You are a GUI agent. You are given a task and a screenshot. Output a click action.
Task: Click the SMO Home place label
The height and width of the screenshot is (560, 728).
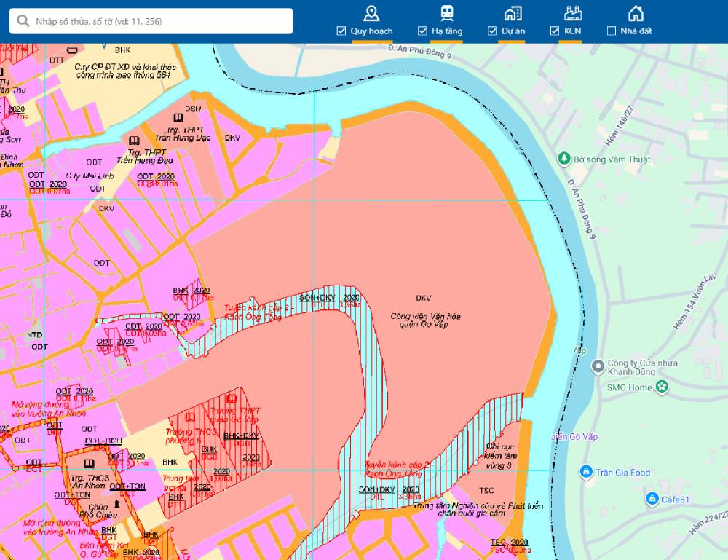tap(629, 387)
